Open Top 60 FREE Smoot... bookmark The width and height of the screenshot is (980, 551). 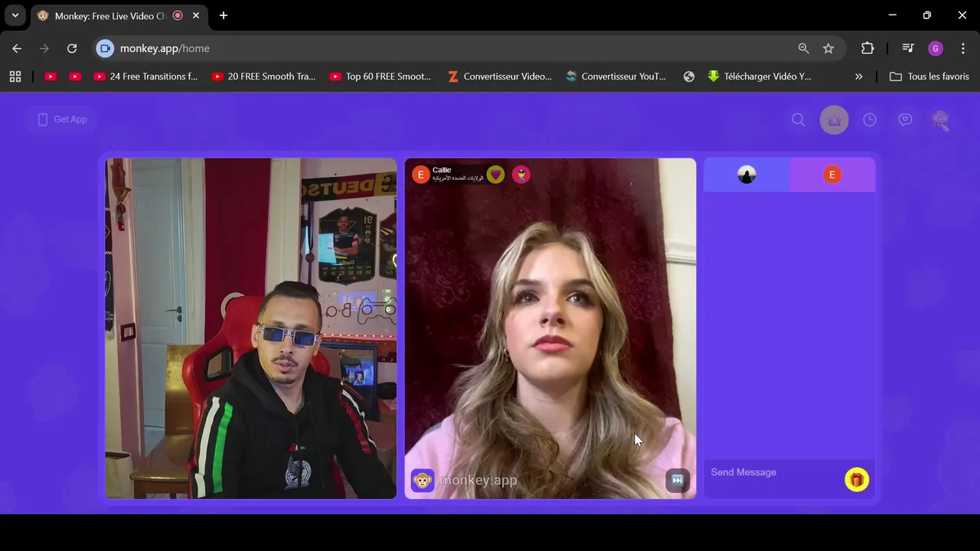[x=381, y=77]
